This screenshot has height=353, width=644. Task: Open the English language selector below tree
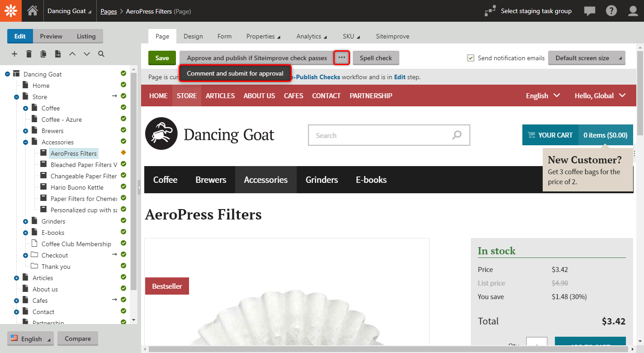tap(30, 339)
